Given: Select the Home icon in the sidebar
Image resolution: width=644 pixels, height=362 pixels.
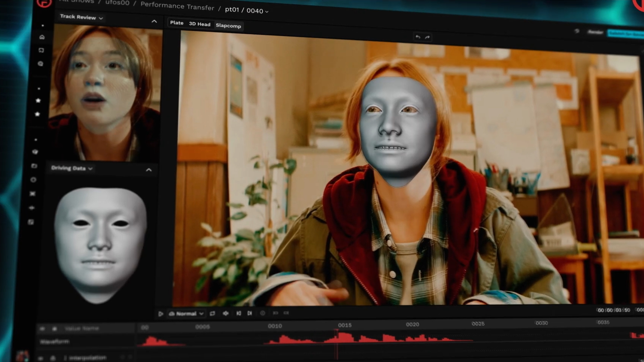Looking at the screenshot, I should click(x=42, y=37).
